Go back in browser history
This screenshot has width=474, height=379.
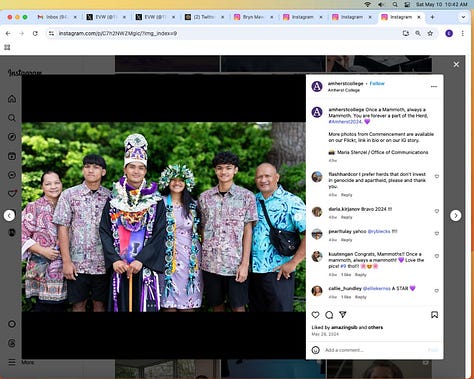click(x=8, y=33)
